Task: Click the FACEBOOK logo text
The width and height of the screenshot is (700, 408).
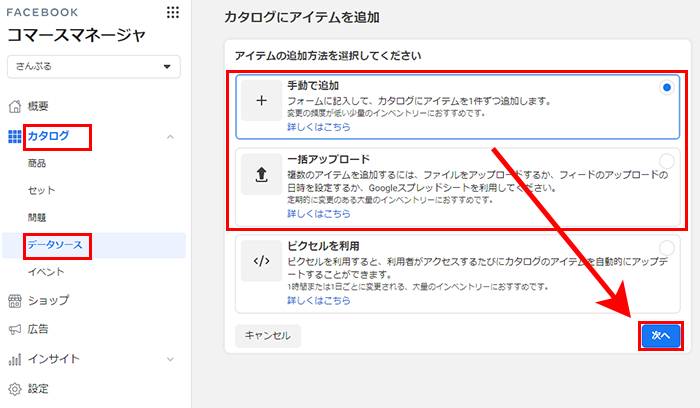Action: pos(42,12)
